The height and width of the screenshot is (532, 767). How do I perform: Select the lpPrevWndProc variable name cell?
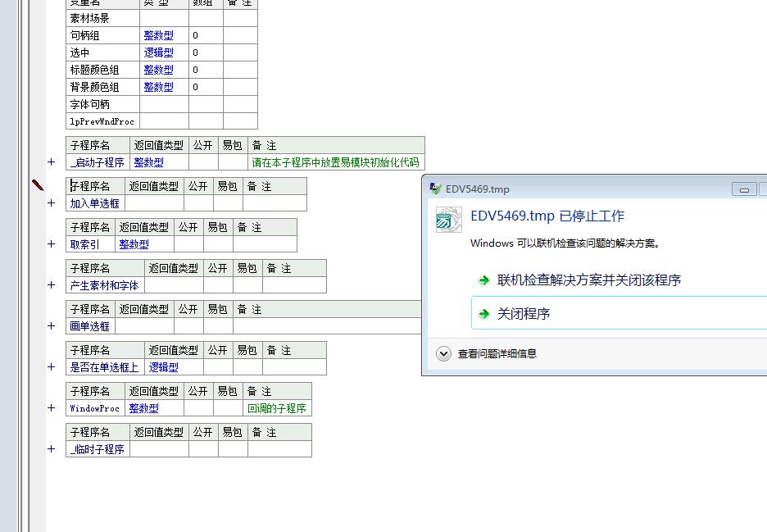coord(102,121)
